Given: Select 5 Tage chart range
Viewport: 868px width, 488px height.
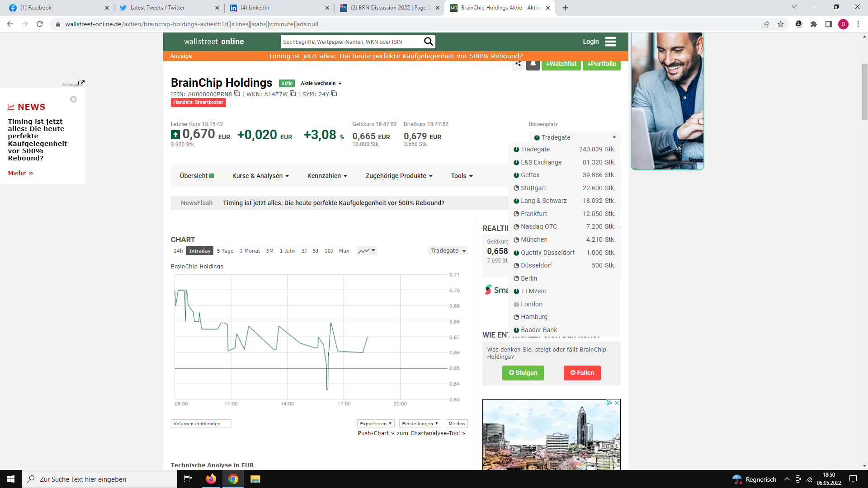Looking at the screenshot, I should click(x=225, y=251).
